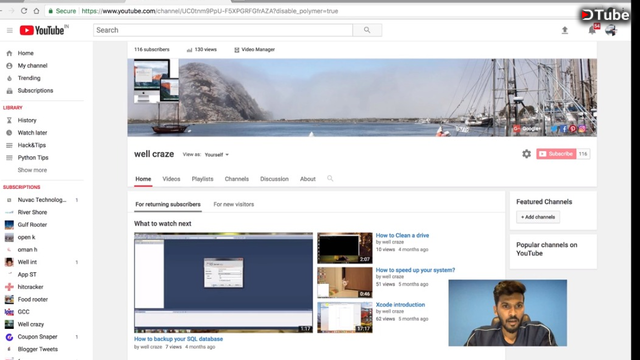Image resolution: width=640 pixels, height=360 pixels.
Task: Click the browser home icon
Action: pyautogui.click(x=36, y=11)
